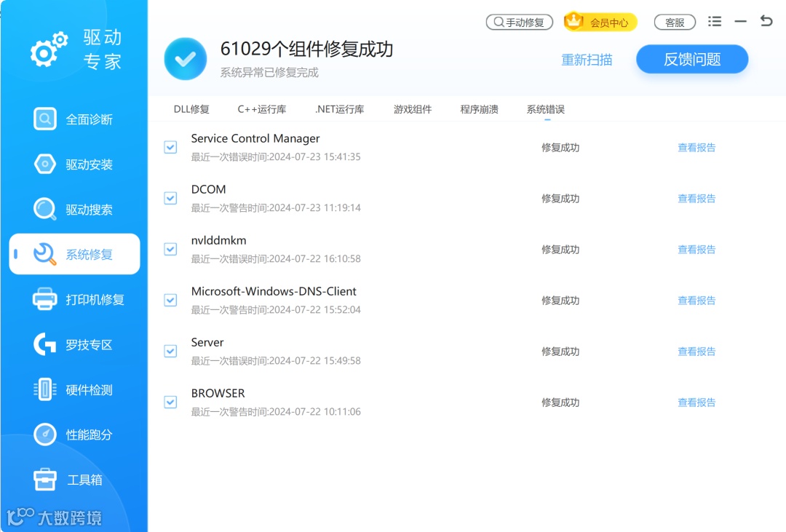Click the crown icon in 会员中心

574,21
